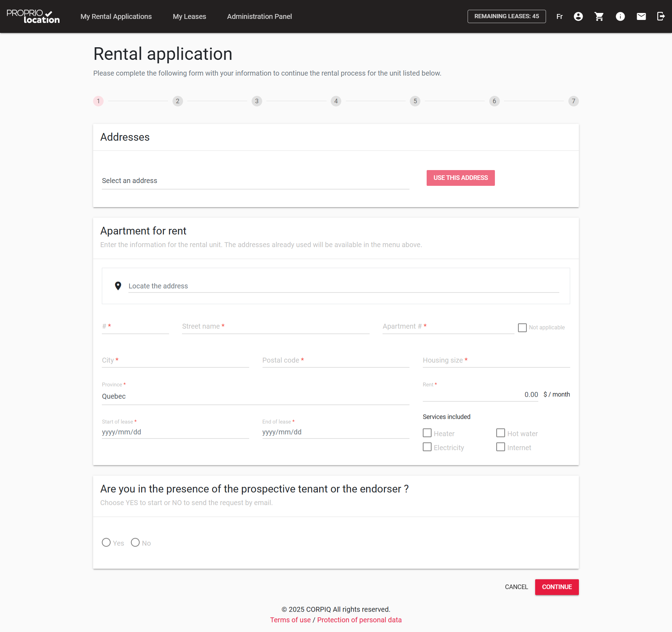Open the Housing size dropdown
Image resolution: width=672 pixels, height=632 pixels.
tap(496, 360)
